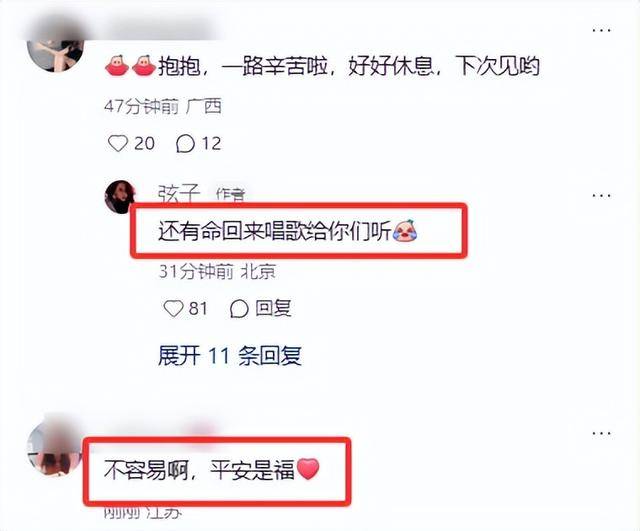Open 弦子's profile avatar
This screenshot has width=640, height=531.
pos(120,197)
